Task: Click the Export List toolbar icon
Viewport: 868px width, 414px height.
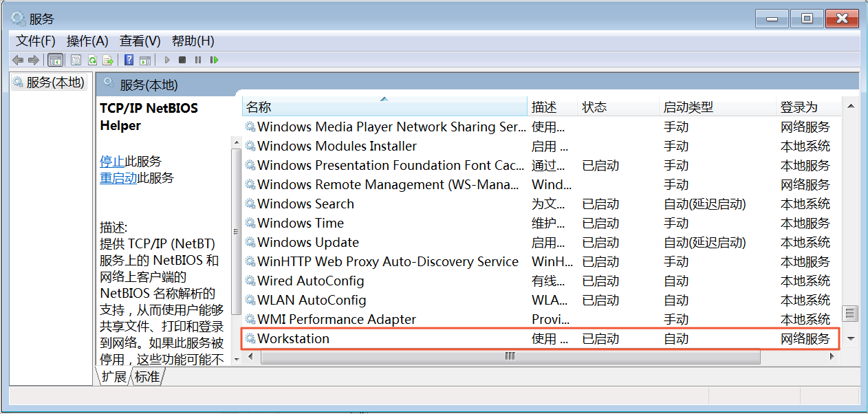Action: pyautogui.click(x=109, y=60)
